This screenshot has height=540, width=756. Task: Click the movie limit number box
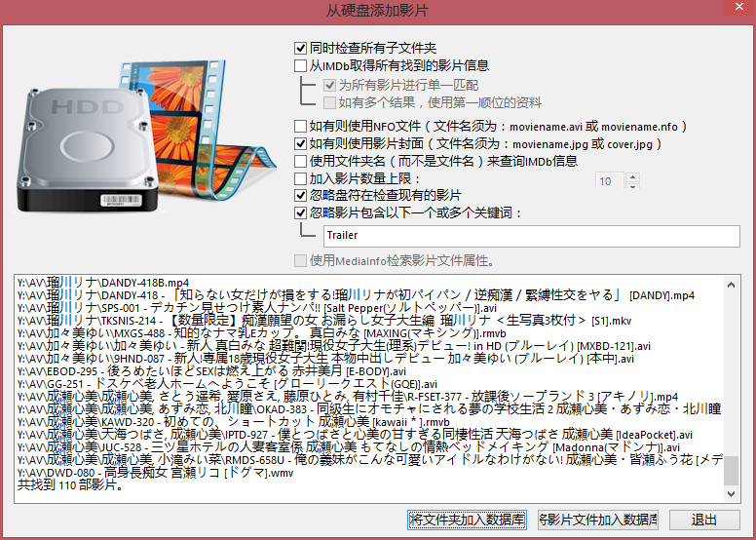click(610, 181)
